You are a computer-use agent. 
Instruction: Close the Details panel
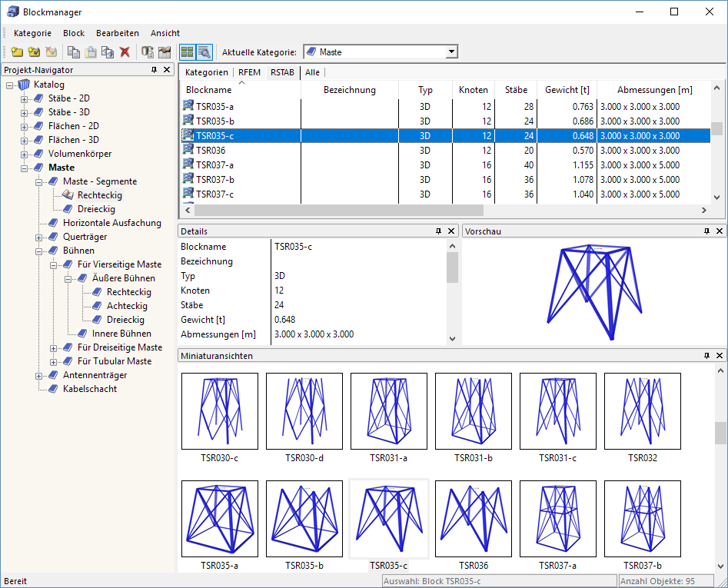[x=450, y=231]
